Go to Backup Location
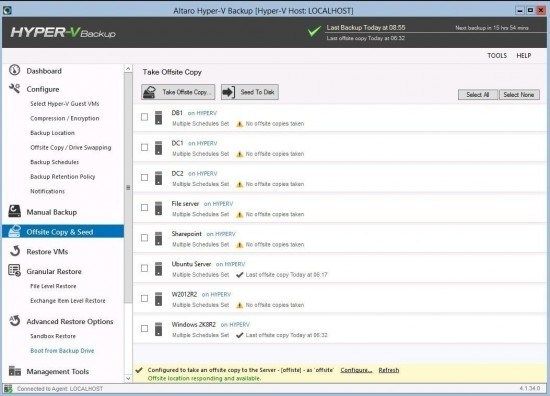550x396 pixels. (52, 133)
